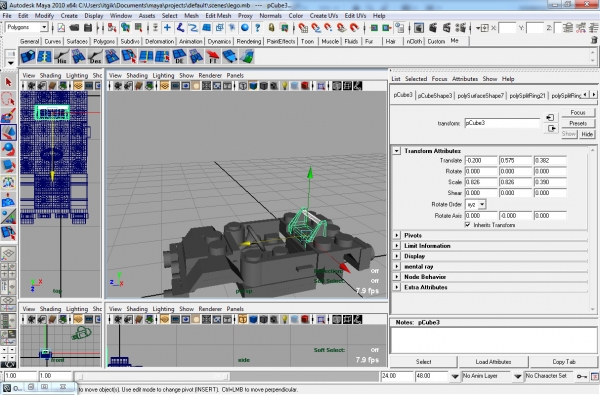
Task: Click the Hide button
Action: pyautogui.click(x=587, y=134)
